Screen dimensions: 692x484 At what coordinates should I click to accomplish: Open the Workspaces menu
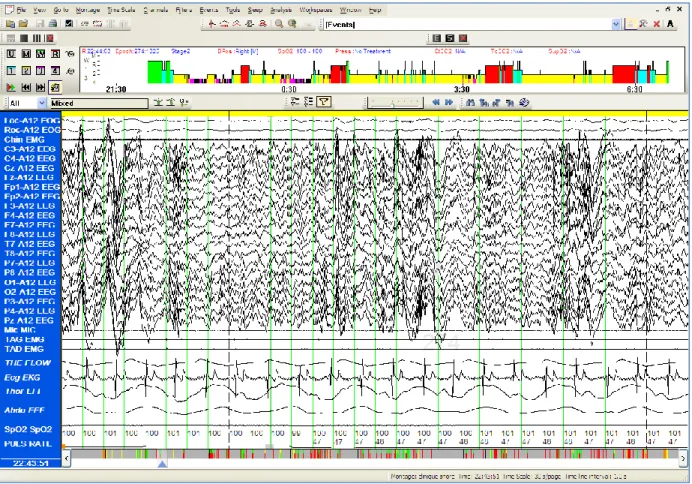coord(316,10)
